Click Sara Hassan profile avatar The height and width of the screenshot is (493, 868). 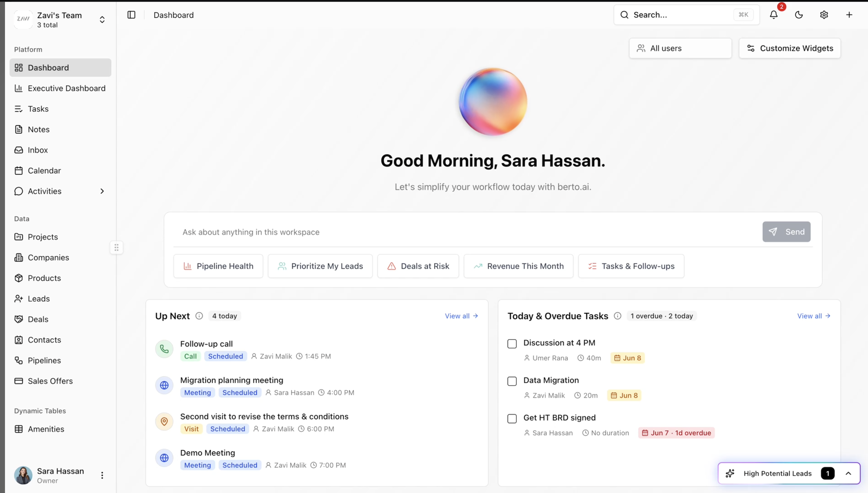[23, 475]
